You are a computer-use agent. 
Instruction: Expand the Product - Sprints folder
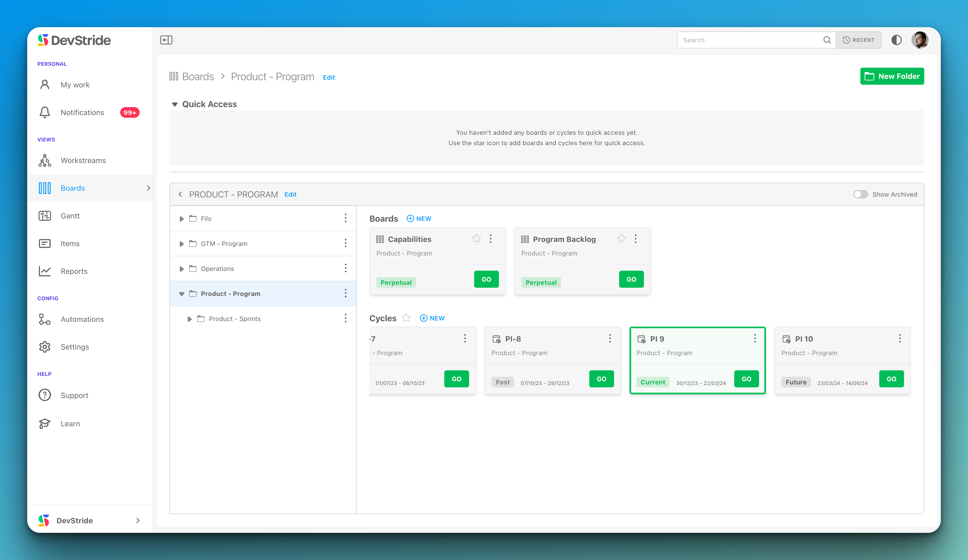[x=190, y=319]
